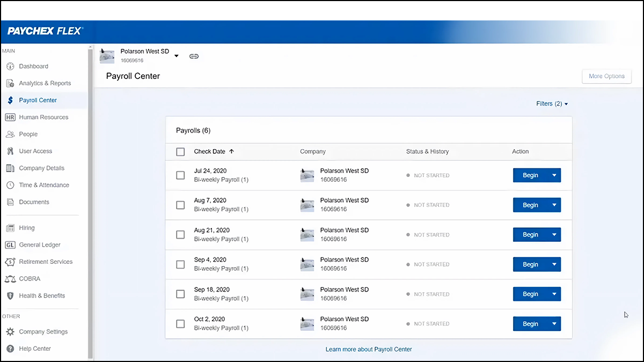Screen dimensions: 644x362
Task: Open Learn more about Payroll Center link
Action: point(369,349)
